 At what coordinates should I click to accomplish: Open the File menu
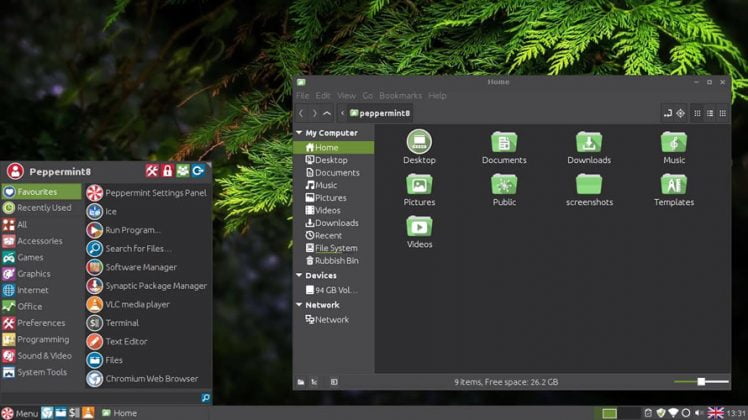[x=302, y=95]
